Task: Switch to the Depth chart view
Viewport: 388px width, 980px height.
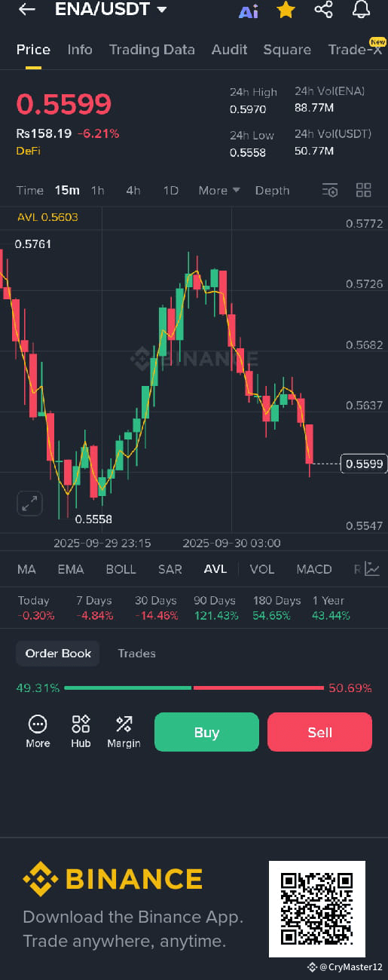Action: click(x=272, y=191)
